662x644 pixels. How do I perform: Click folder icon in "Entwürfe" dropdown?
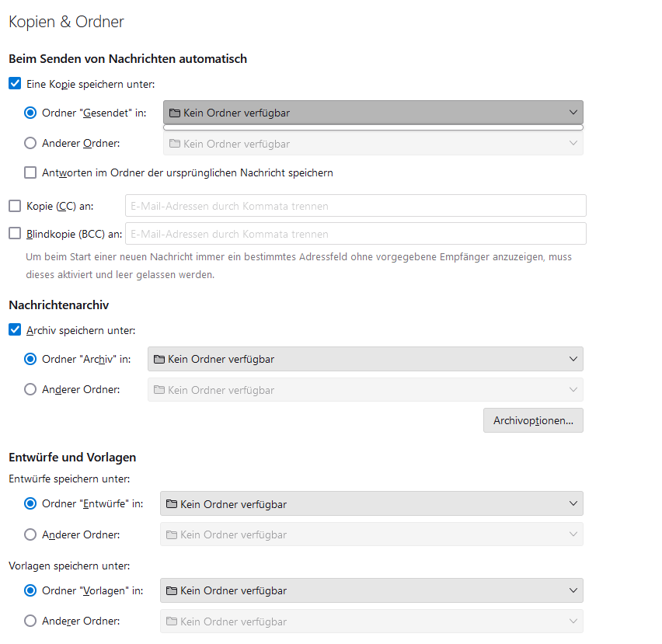click(x=172, y=505)
